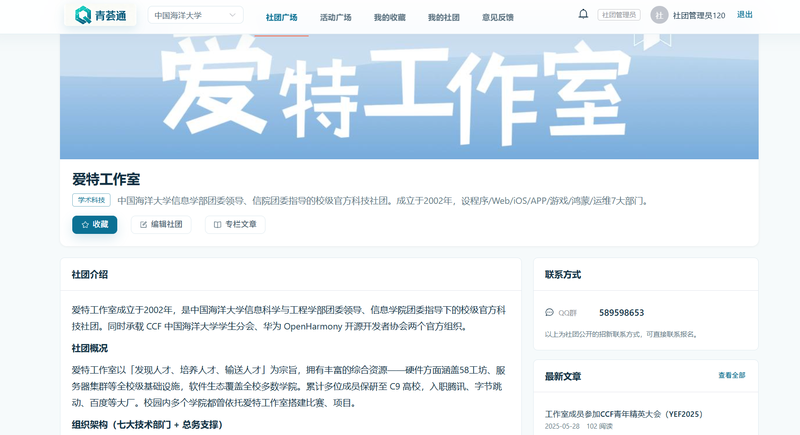This screenshot has width=800, height=435.
Task: Click the 青荟通 logo icon
Action: point(83,15)
